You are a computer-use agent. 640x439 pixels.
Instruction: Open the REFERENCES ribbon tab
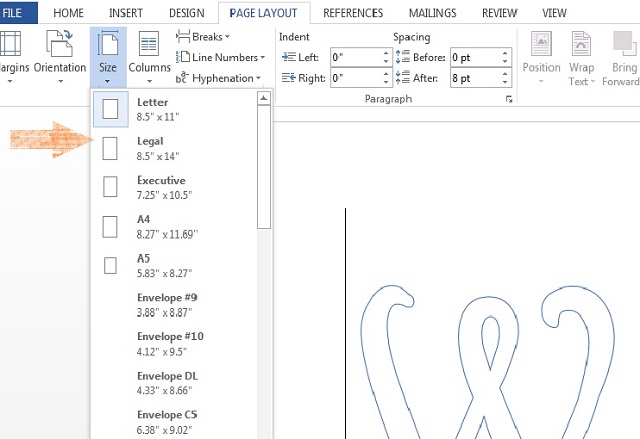[353, 13]
